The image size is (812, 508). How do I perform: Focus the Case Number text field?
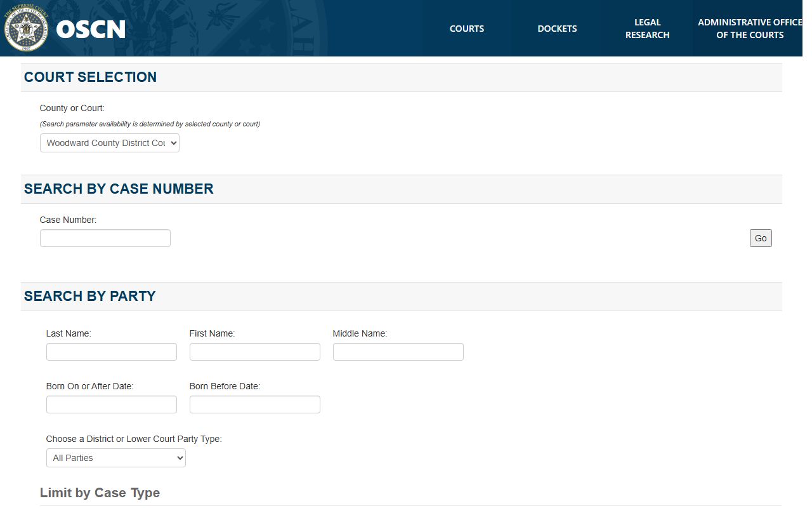(x=105, y=238)
